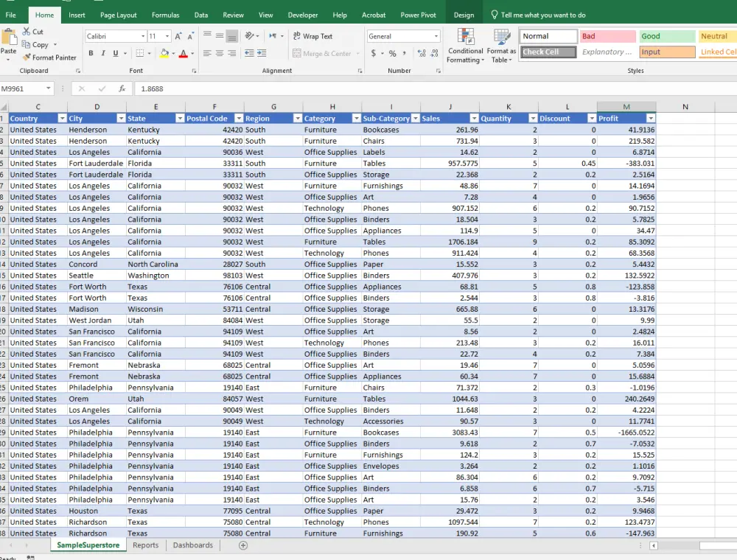
Task: Open the Region column filter dropdown
Action: pyautogui.click(x=298, y=119)
